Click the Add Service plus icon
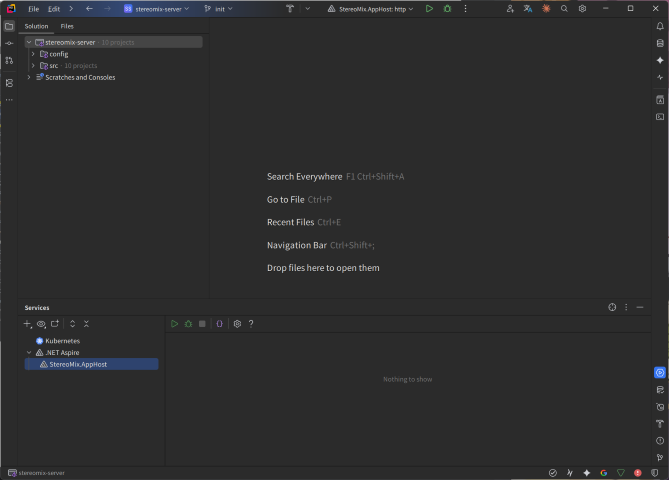 pyautogui.click(x=27, y=324)
